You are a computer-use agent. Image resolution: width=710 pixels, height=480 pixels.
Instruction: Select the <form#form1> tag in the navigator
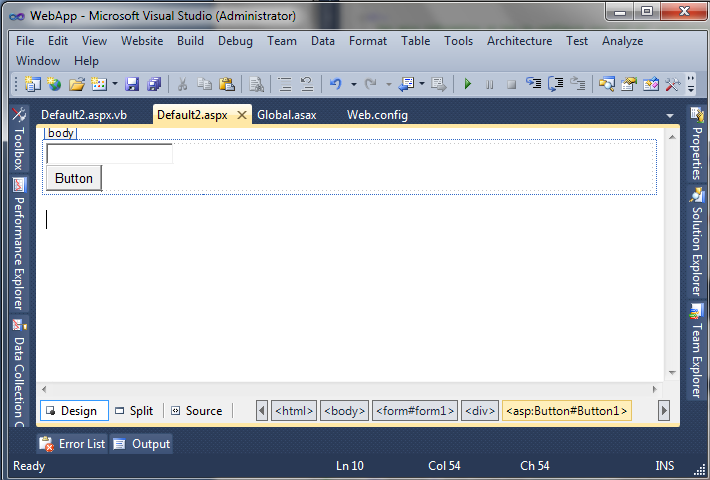tap(415, 411)
